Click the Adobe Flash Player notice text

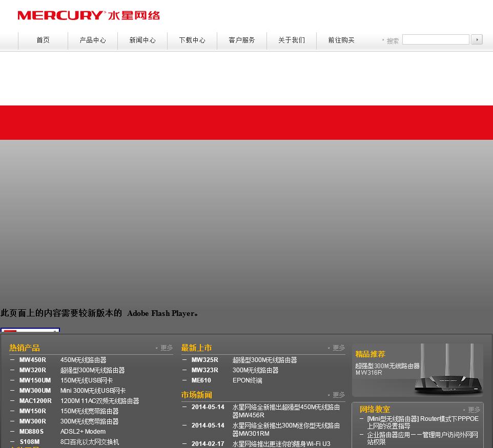coord(99,313)
